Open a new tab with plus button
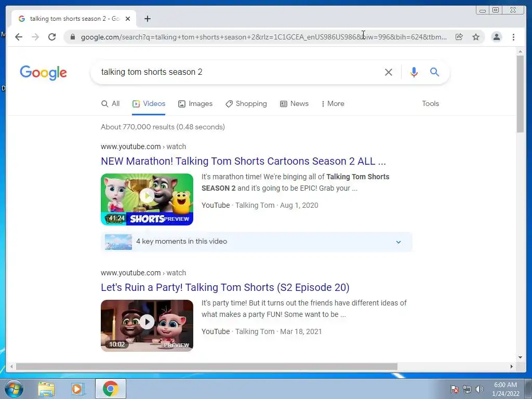The width and height of the screenshot is (532, 399). tap(147, 19)
